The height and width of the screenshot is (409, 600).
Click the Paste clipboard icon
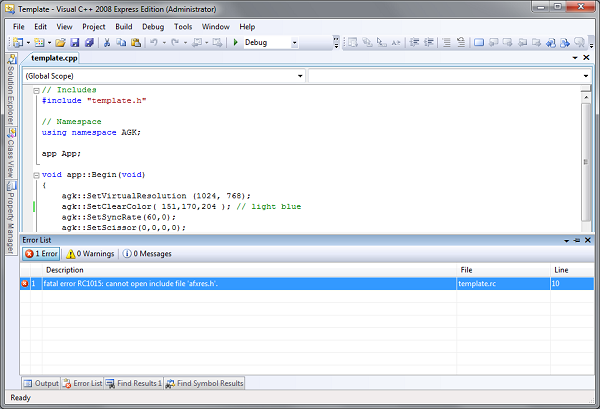point(135,43)
